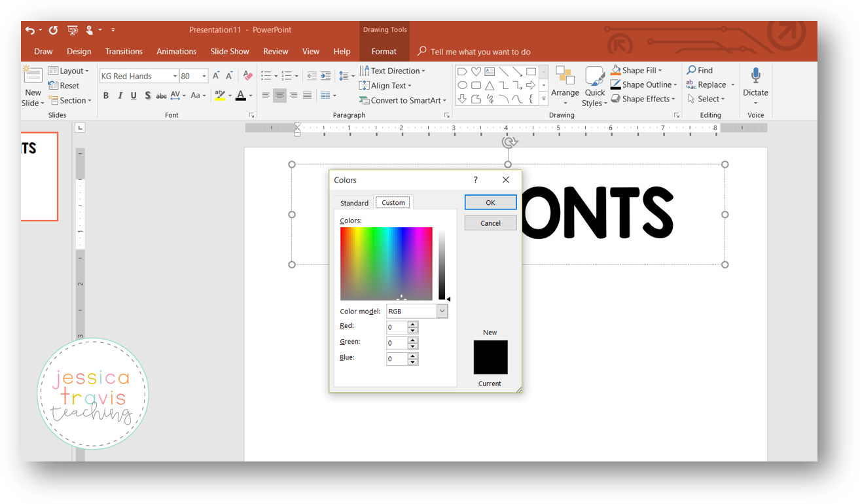This screenshot has width=860, height=504.
Task: Switch to the Custom tab in Colors
Action: click(393, 203)
